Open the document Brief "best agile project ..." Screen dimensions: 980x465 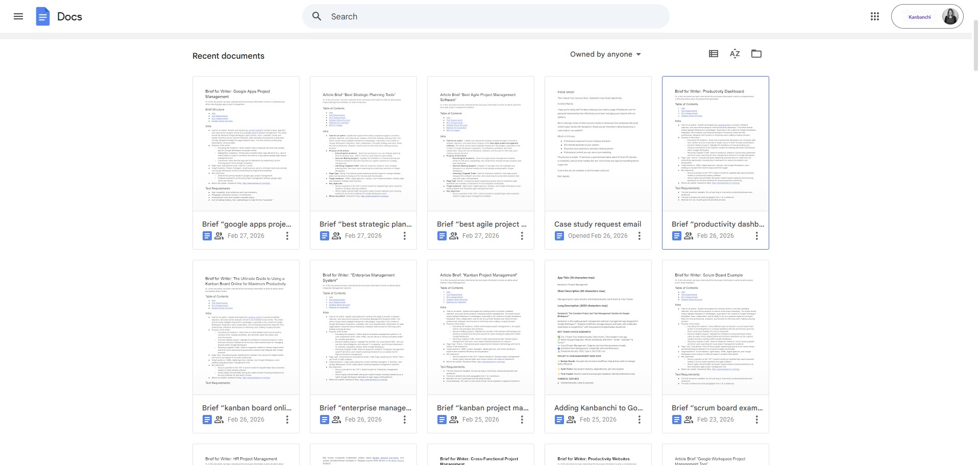pyautogui.click(x=480, y=224)
